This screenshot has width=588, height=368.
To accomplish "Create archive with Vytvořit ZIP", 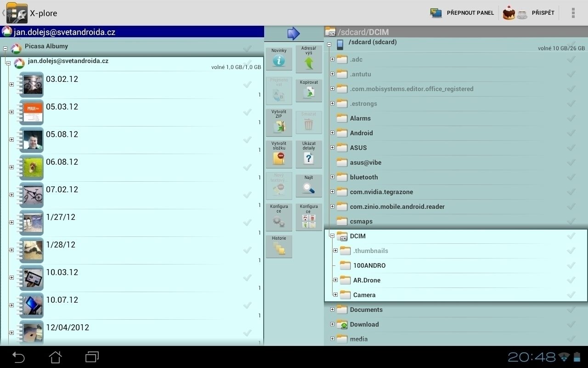I will (x=279, y=122).
